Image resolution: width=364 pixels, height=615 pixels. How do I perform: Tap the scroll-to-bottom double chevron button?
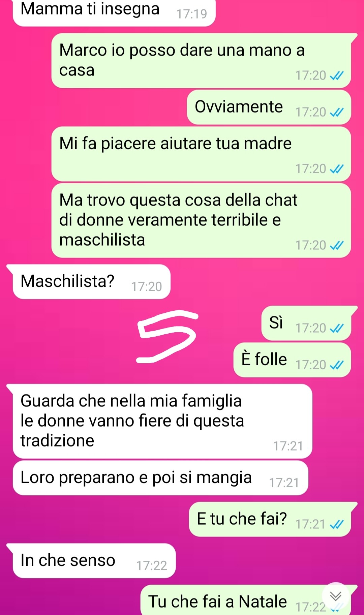point(335,596)
